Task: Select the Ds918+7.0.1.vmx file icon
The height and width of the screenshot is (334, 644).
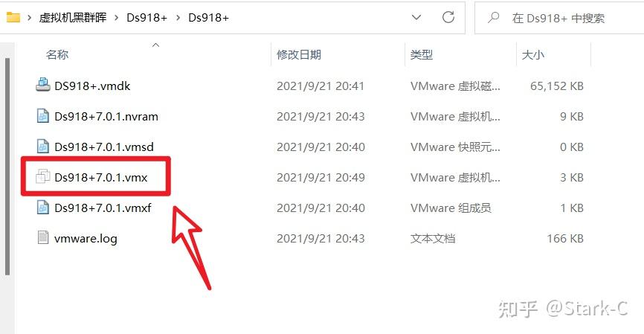Action: click(x=42, y=176)
